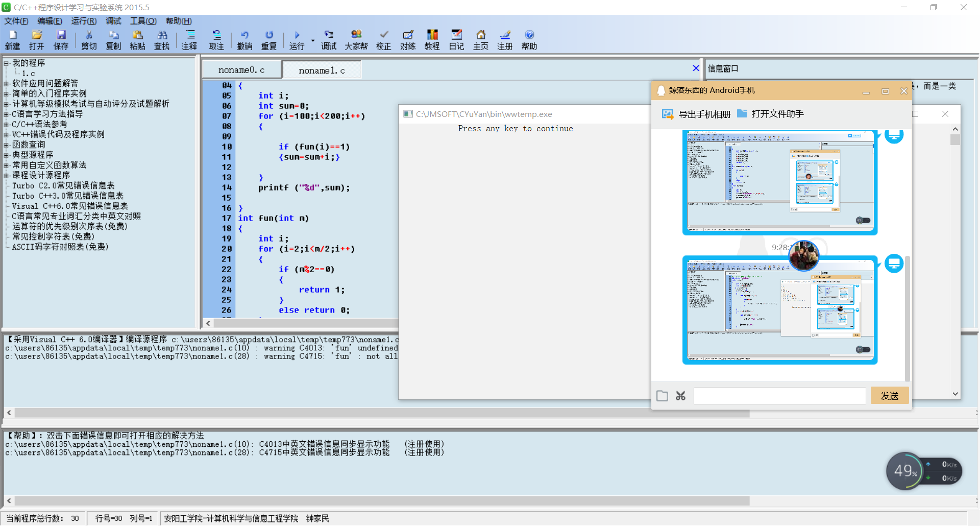Expand the 软件应用问题解答 tree node

pyautogui.click(x=6, y=84)
